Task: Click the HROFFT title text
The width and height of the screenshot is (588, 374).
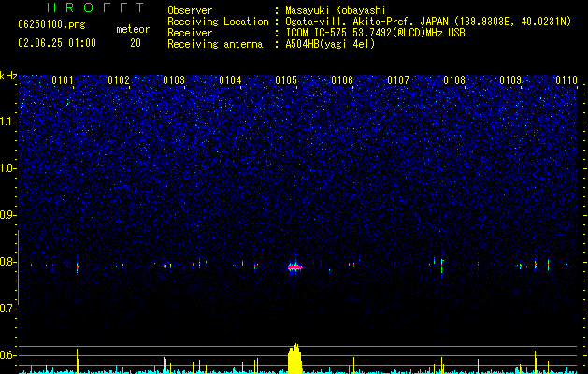Action: coord(95,7)
